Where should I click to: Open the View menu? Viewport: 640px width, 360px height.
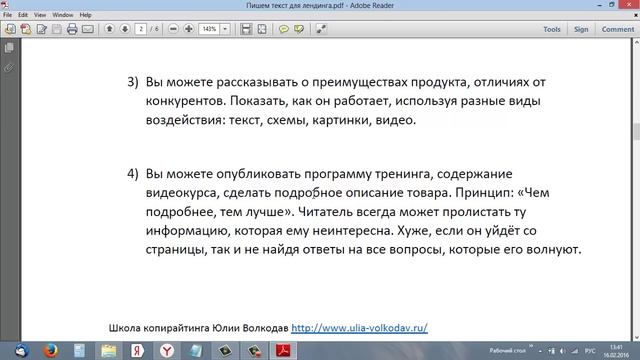[x=40, y=15]
